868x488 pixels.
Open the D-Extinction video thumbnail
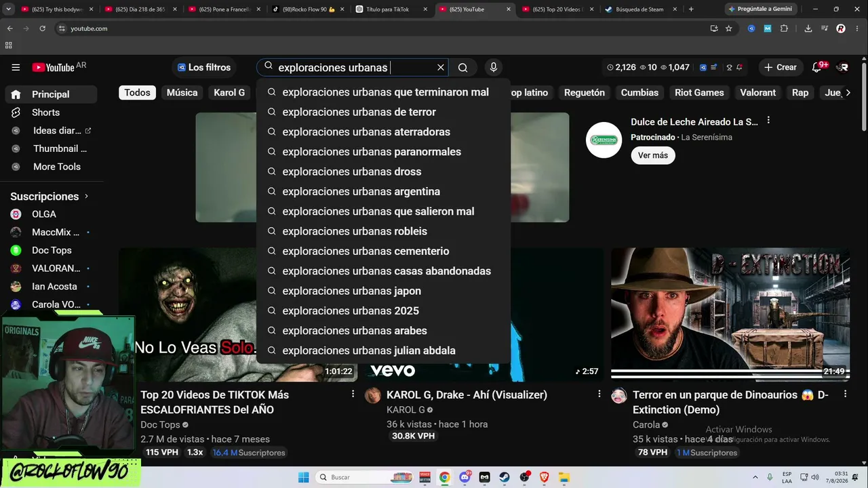(x=730, y=314)
